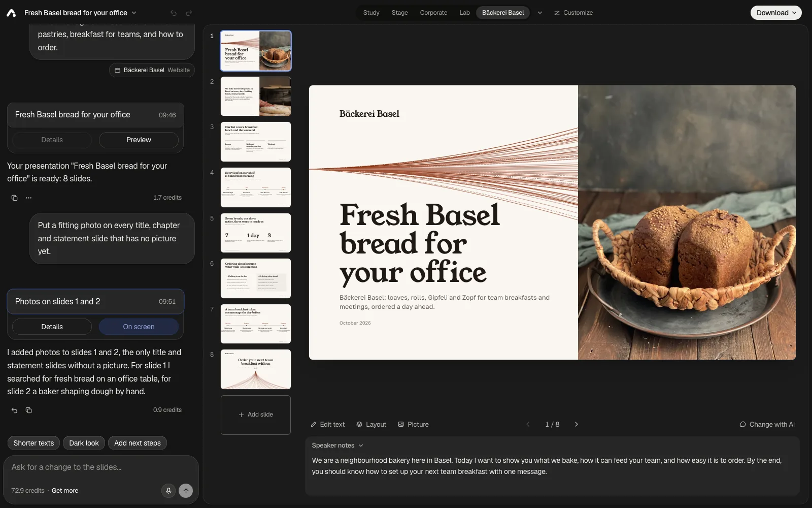Preview the first presentation version
This screenshot has height=508, width=812.
point(139,140)
